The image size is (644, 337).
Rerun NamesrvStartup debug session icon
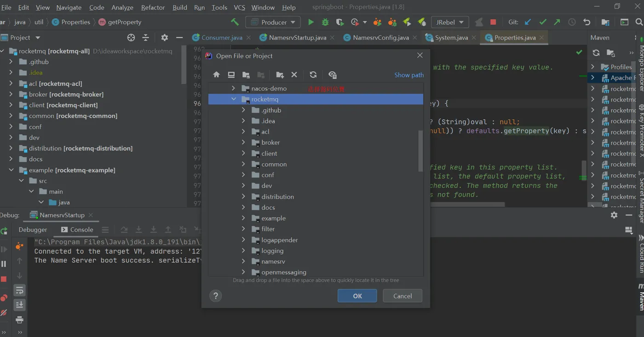pos(4,231)
